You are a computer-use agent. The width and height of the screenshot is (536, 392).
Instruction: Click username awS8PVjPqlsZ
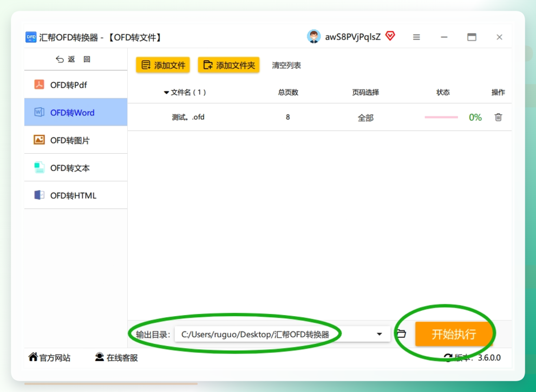click(353, 37)
